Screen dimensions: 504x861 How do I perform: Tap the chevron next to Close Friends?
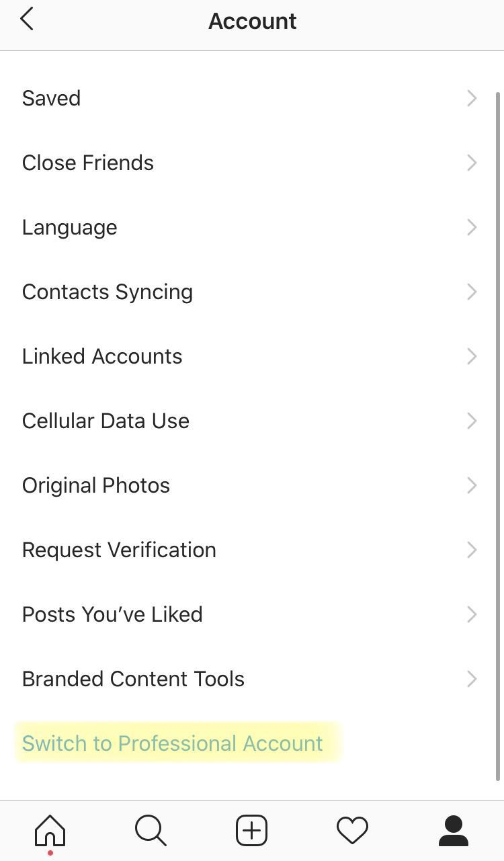pyautogui.click(x=472, y=163)
